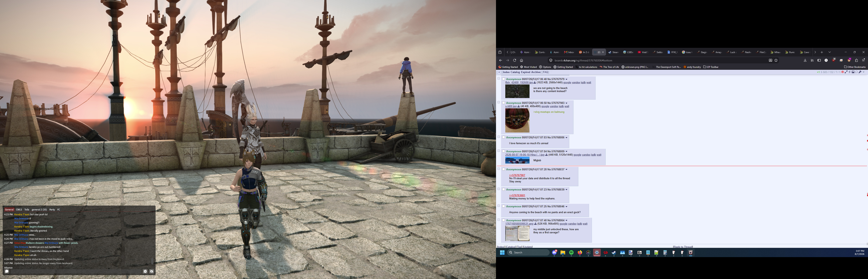Go to Firefox home page
This screenshot has width=868, height=279.
tap(521, 60)
